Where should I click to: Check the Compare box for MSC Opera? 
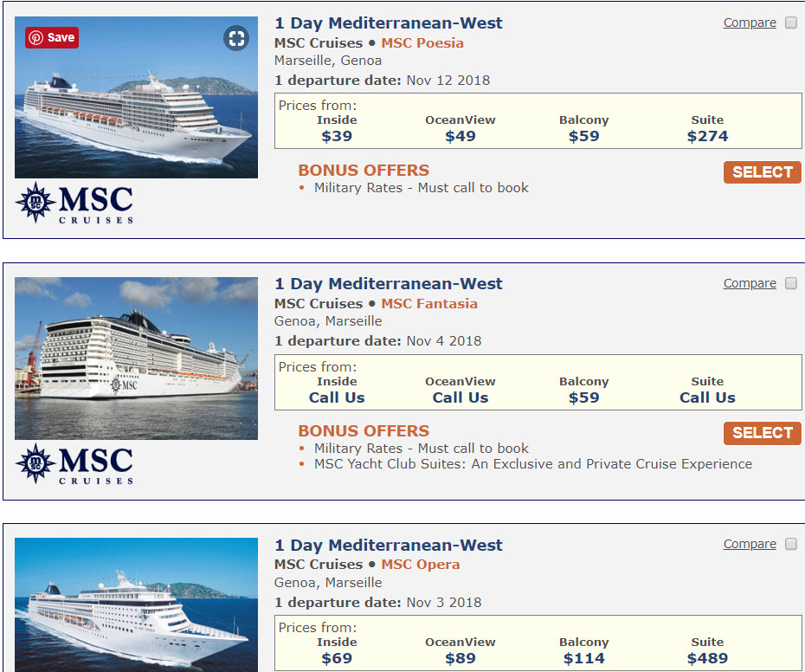pyautogui.click(x=791, y=545)
